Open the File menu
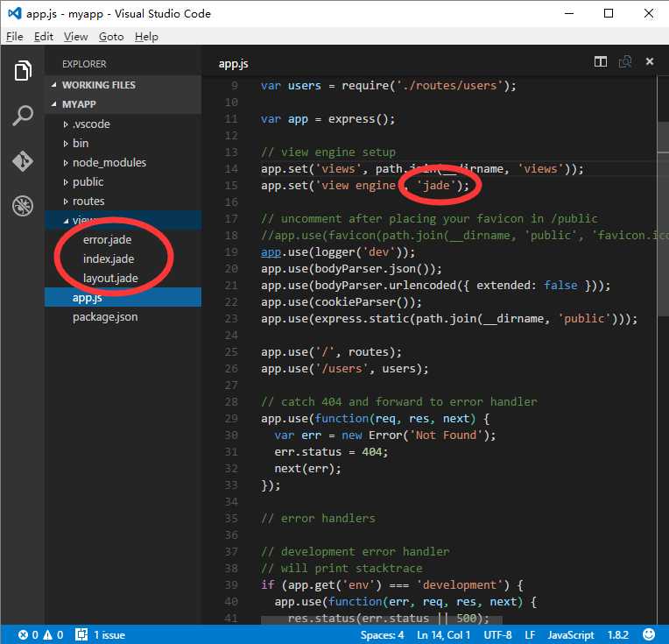This screenshot has height=644, width=669. [x=15, y=37]
